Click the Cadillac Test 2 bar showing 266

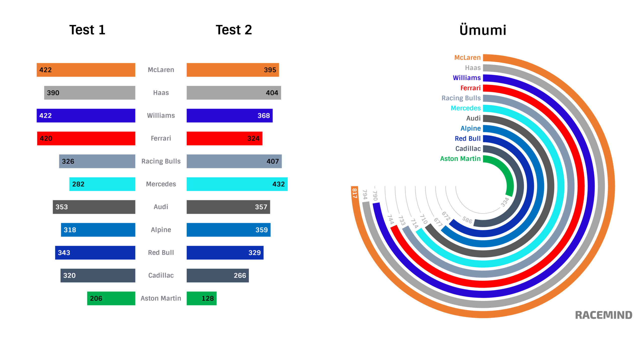tap(218, 275)
